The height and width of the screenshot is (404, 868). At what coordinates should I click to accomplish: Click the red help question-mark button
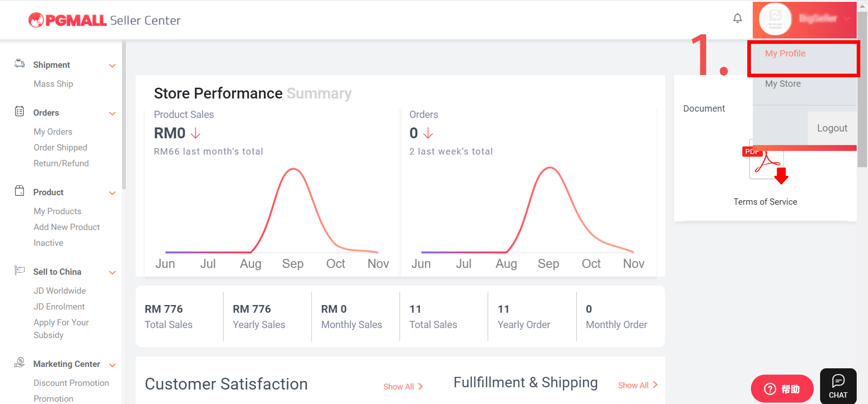(x=782, y=389)
